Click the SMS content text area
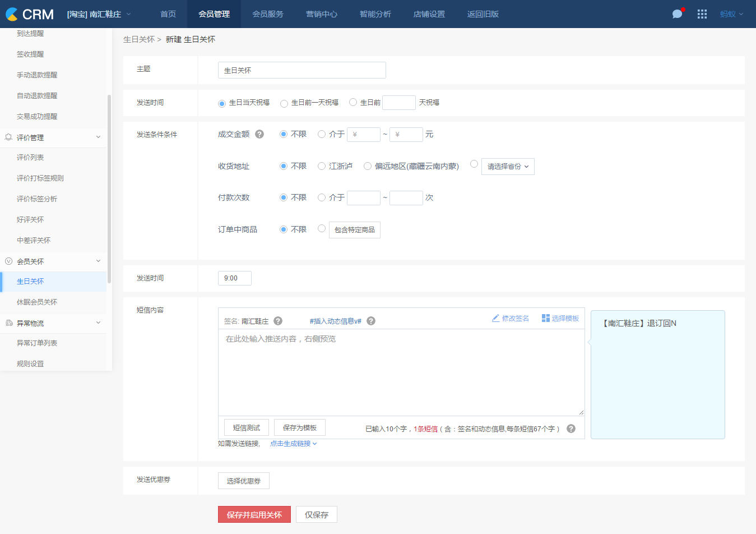 click(401, 373)
